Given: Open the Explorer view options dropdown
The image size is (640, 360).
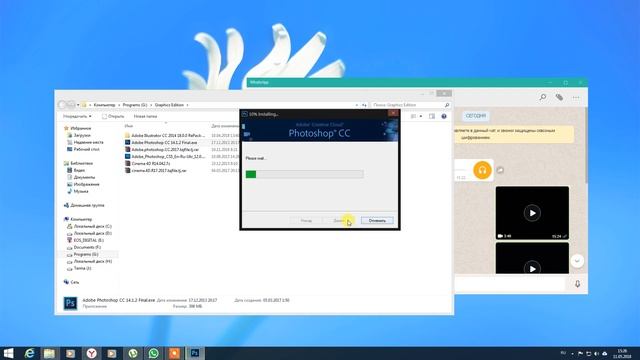Looking at the screenshot, I should tap(421, 116).
